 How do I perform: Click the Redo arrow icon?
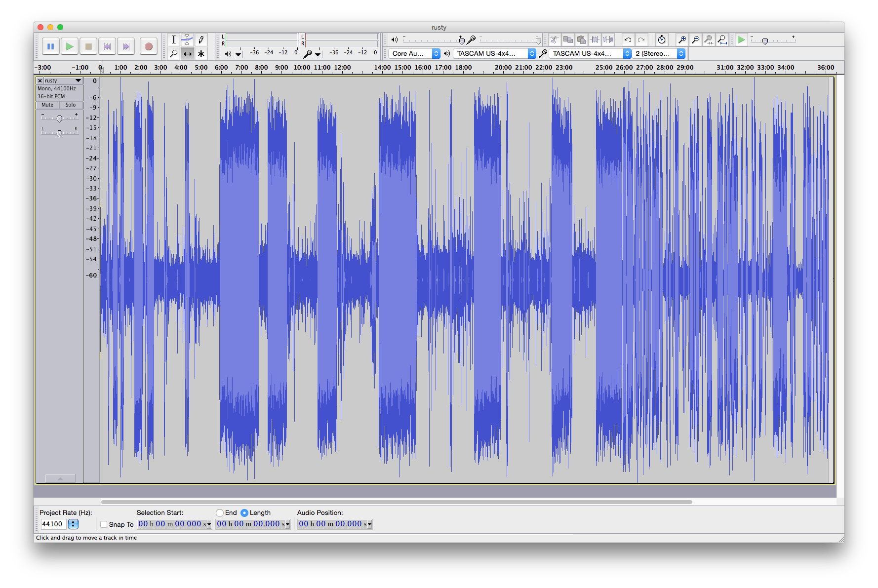[641, 40]
